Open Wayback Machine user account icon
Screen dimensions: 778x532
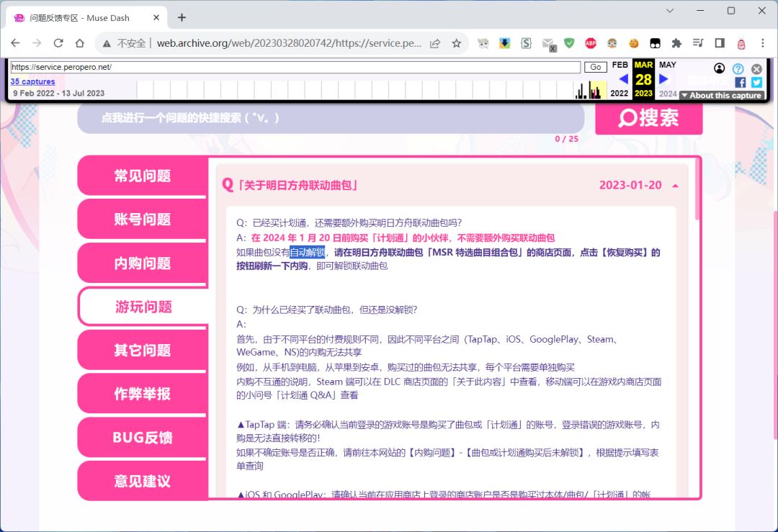point(720,68)
